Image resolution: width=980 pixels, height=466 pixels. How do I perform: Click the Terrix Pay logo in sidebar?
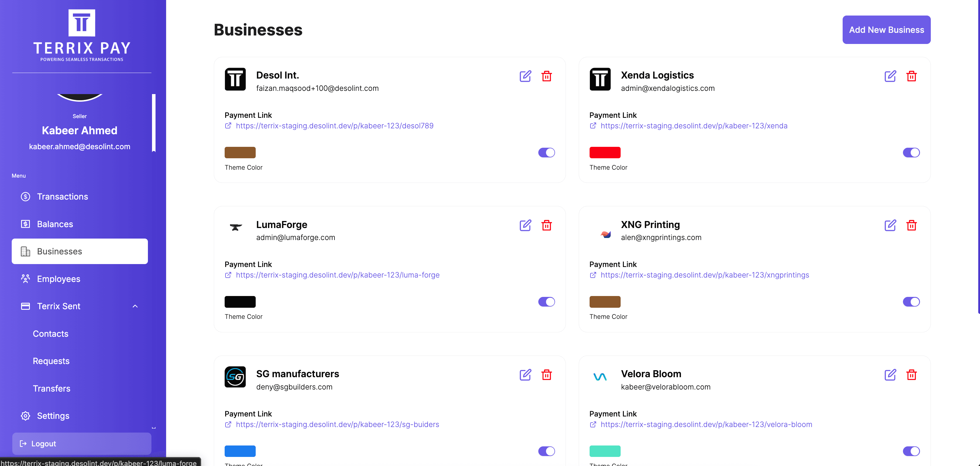click(x=82, y=35)
